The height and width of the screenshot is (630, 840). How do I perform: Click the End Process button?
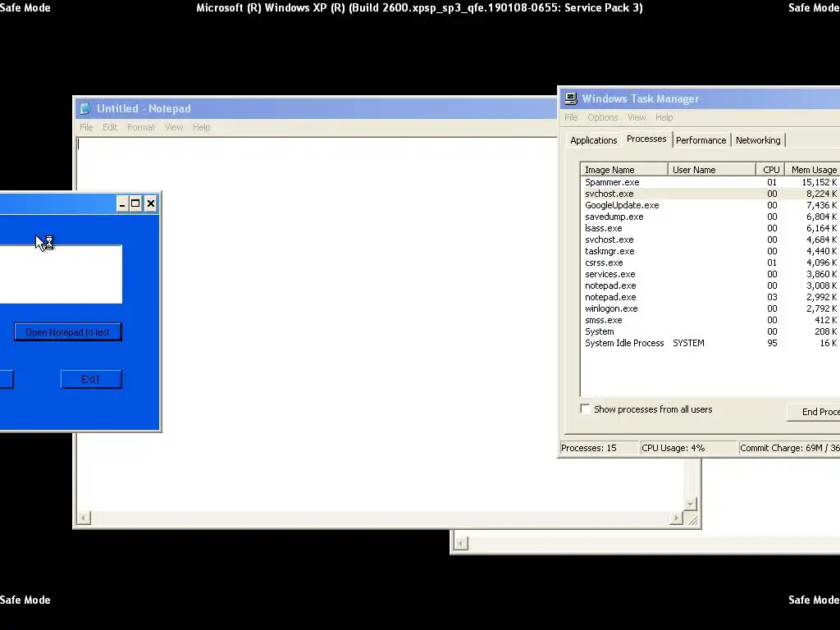813,412
